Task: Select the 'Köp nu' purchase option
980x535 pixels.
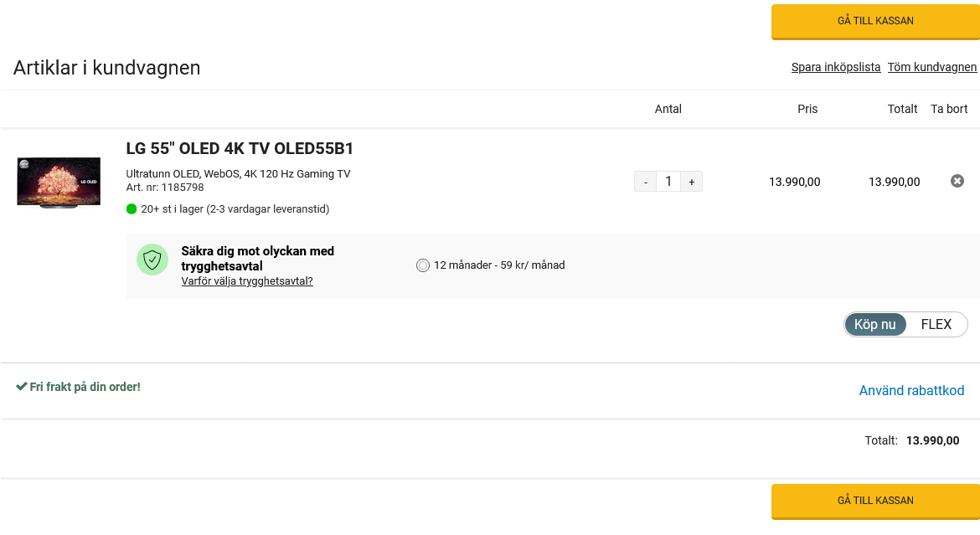Action: tap(875, 324)
